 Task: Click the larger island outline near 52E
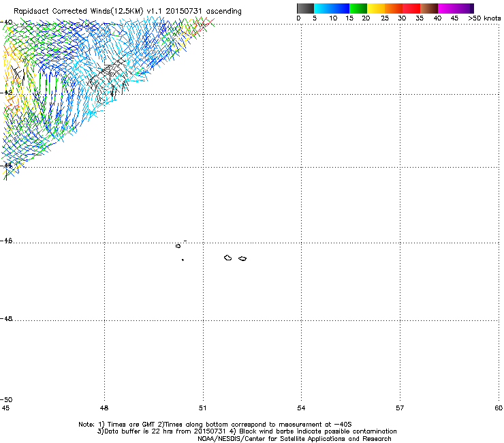pos(228,258)
